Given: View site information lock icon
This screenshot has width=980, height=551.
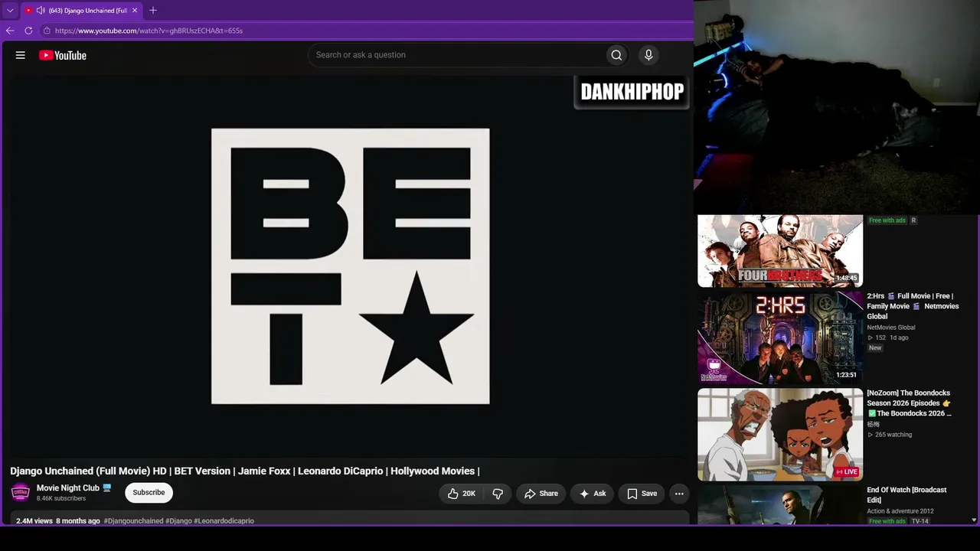Looking at the screenshot, I should [47, 31].
